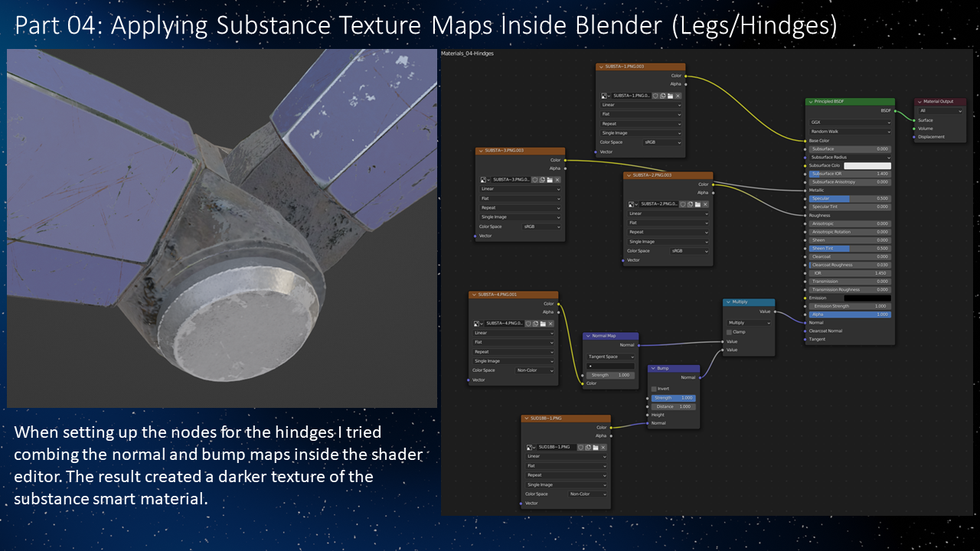This screenshot has height=551, width=980.
Task: Open image folder icon on SUBSTA~3.PNG.003 node
Action: (x=549, y=180)
